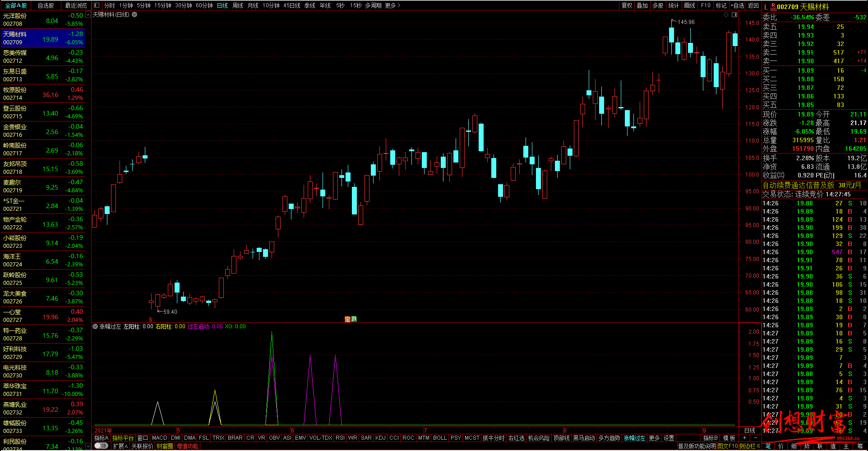Open the 自动续费通达信普及版 promotion
Screen dimensions: 868x451
click(812, 185)
